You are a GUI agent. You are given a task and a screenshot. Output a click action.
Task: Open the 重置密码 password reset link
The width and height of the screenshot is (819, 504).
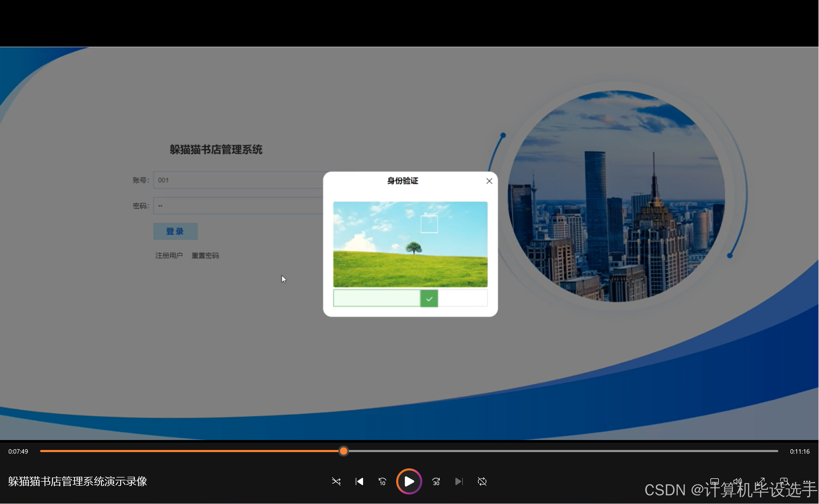[205, 255]
